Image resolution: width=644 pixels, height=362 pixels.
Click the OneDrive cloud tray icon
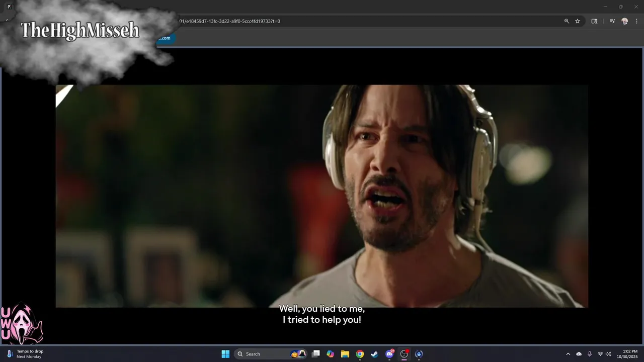579,354
